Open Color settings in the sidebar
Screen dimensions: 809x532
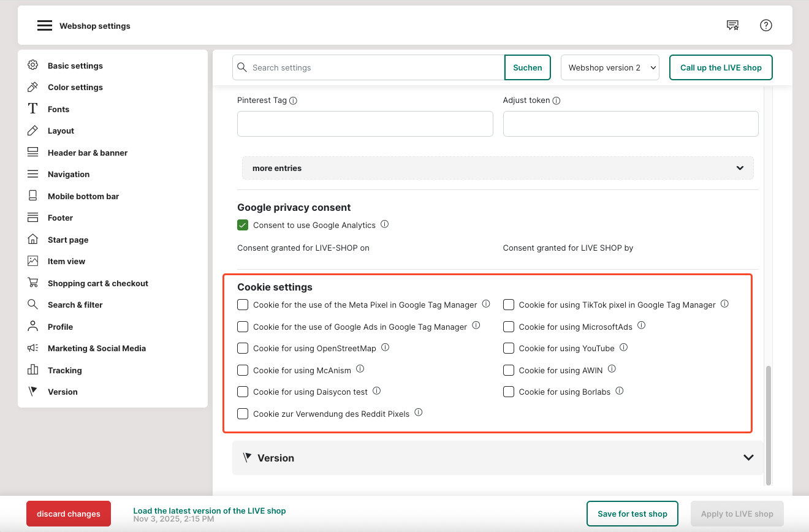75,87
